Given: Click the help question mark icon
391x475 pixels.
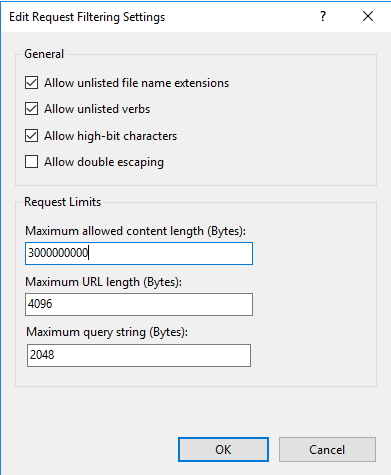Looking at the screenshot, I should pos(323,16).
